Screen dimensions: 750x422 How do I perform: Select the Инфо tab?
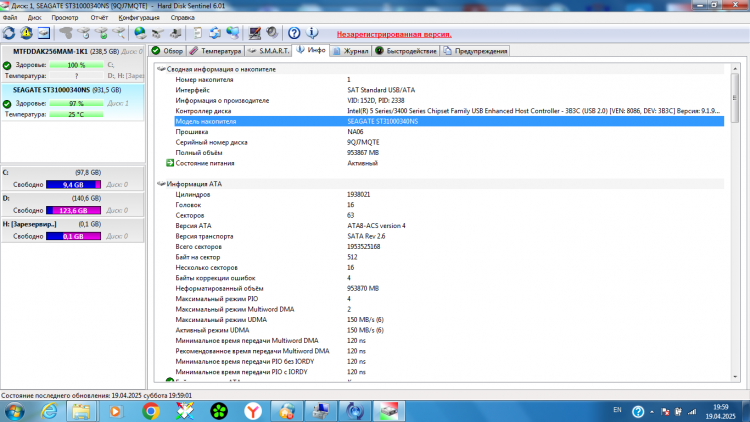(x=311, y=50)
